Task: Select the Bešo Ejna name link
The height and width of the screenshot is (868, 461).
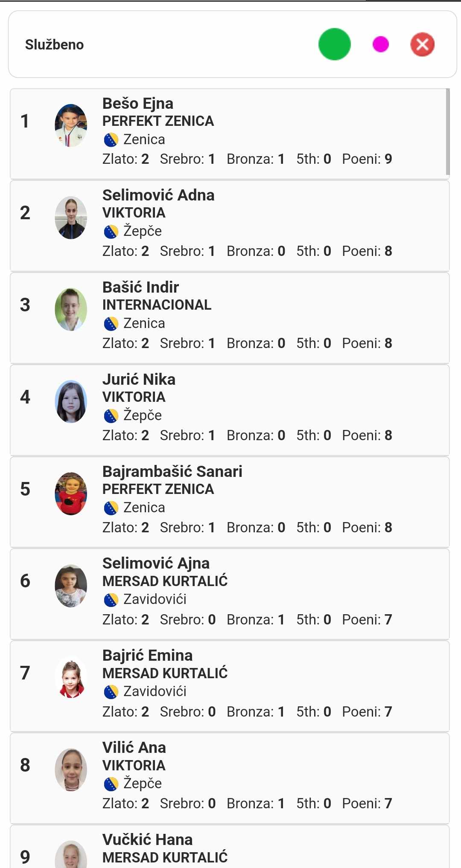Action: click(x=138, y=104)
